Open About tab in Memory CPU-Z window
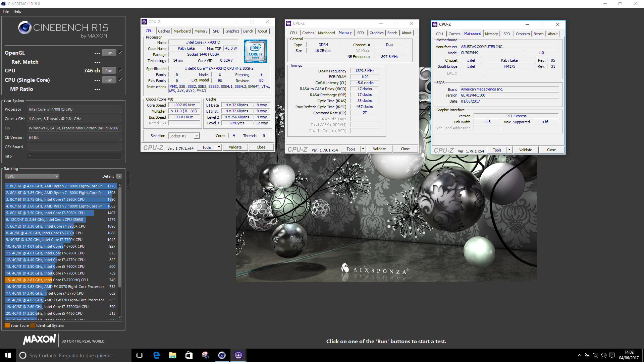 click(407, 33)
